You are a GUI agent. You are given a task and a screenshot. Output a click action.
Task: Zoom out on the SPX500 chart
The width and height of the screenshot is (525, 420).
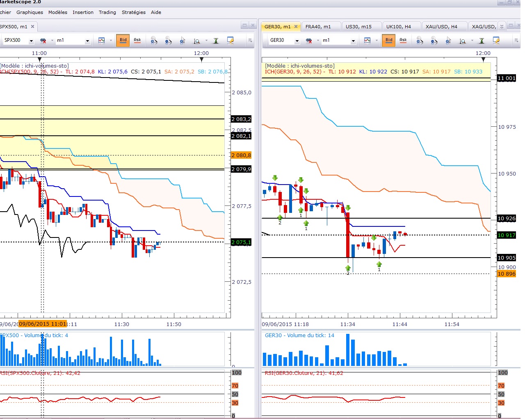[168, 40]
